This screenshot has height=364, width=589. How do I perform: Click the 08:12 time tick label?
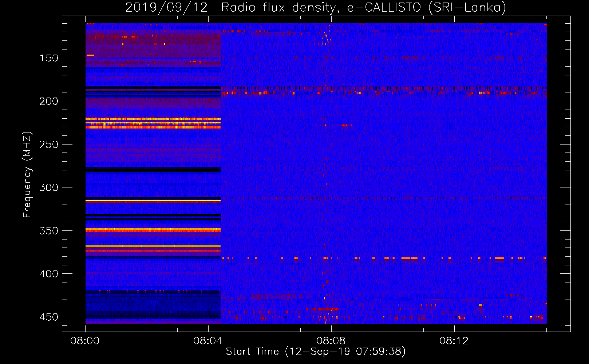(454, 341)
